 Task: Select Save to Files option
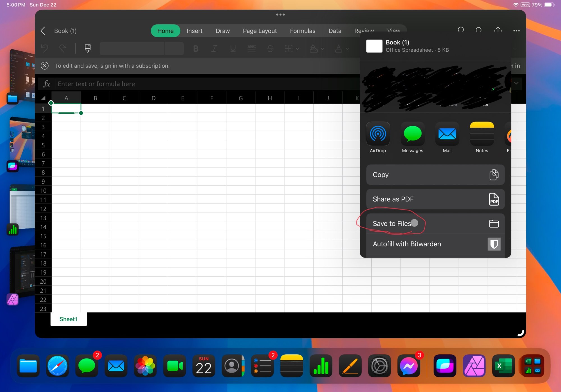435,224
